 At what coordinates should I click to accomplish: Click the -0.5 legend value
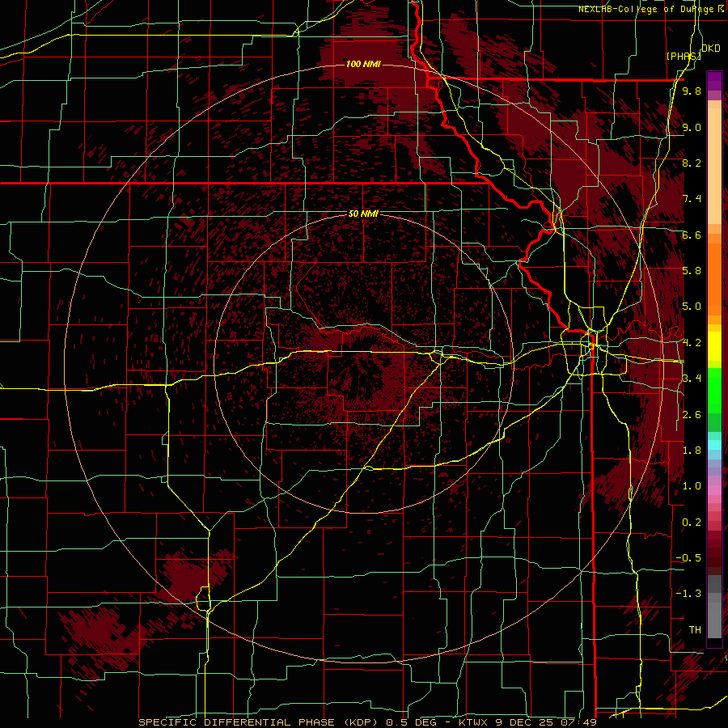pos(688,558)
